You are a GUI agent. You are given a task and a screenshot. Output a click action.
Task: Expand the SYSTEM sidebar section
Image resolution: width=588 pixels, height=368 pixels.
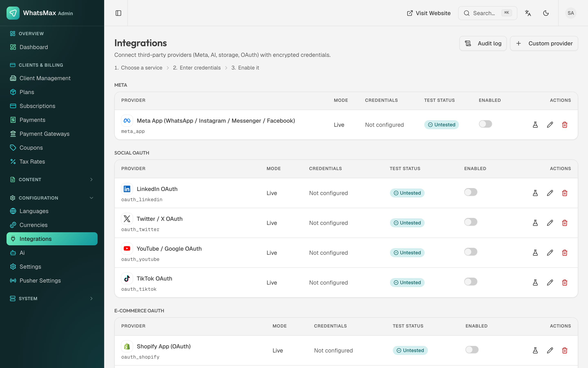(52, 298)
